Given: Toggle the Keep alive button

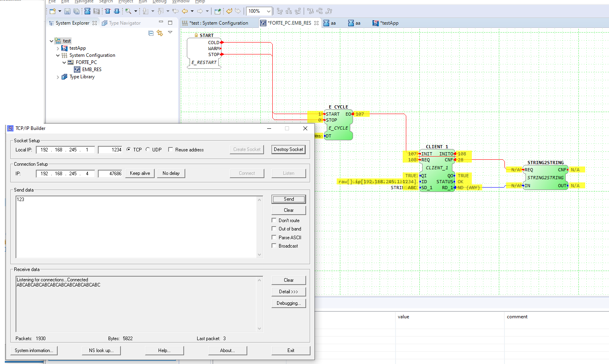Looking at the screenshot, I should click(140, 173).
